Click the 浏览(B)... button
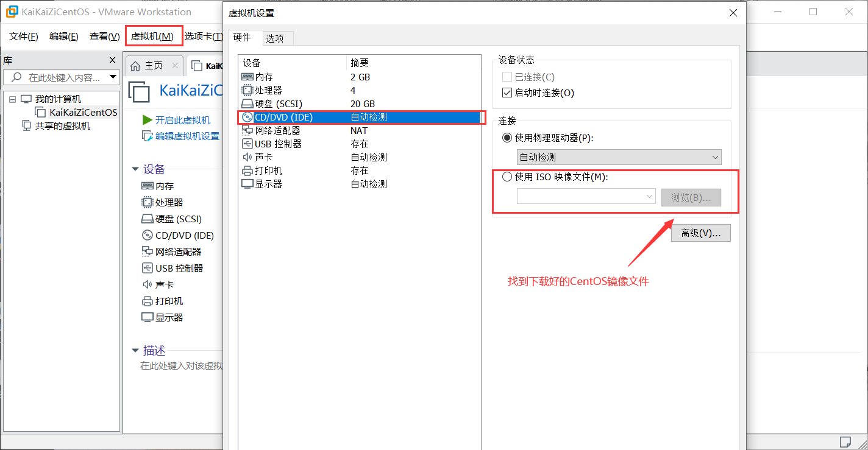 [691, 197]
